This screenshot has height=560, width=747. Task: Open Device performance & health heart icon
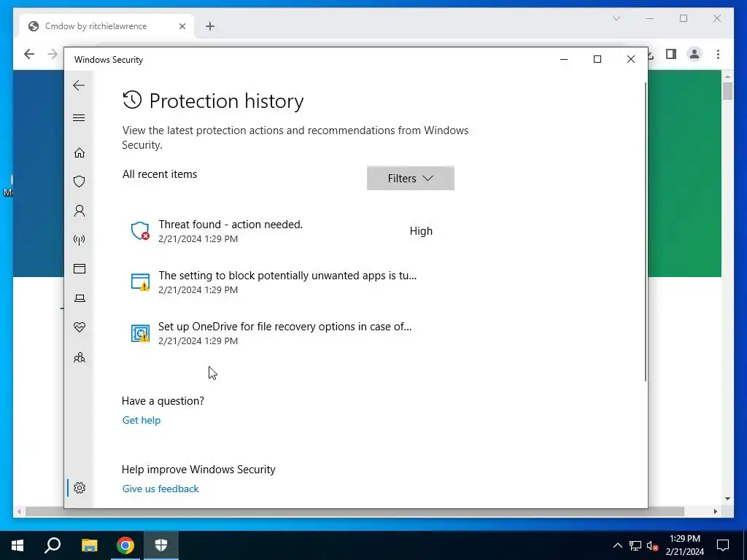tap(79, 327)
